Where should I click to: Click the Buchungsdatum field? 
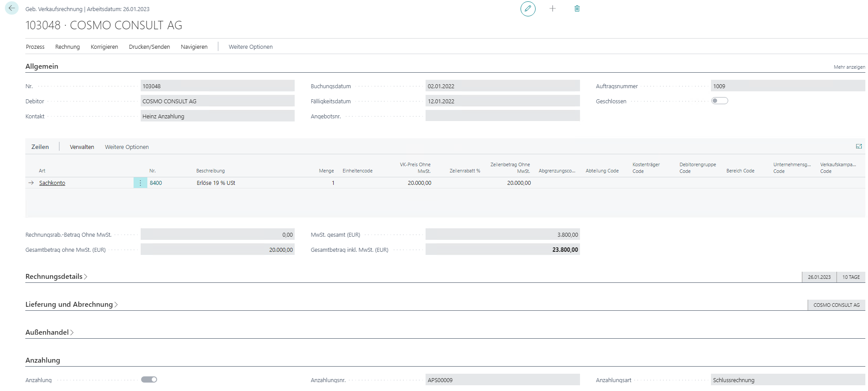(502, 86)
